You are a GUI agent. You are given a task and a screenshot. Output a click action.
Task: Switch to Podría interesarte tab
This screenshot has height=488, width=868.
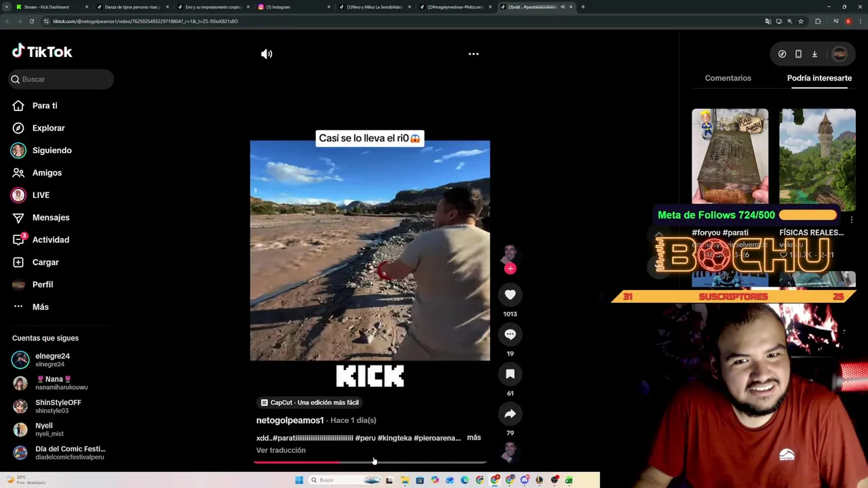click(x=819, y=78)
